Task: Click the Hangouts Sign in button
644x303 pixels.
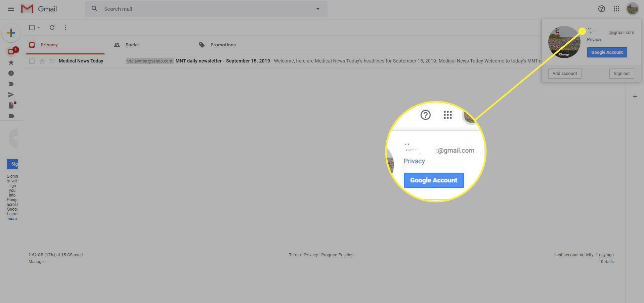Action: [x=12, y=164]
